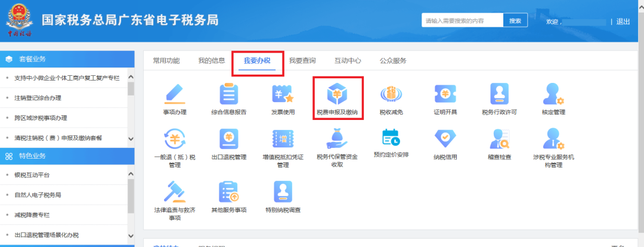Click the 特色业务 header icon
This screenshot has width=644, height=247.
(x=9, y=156)
